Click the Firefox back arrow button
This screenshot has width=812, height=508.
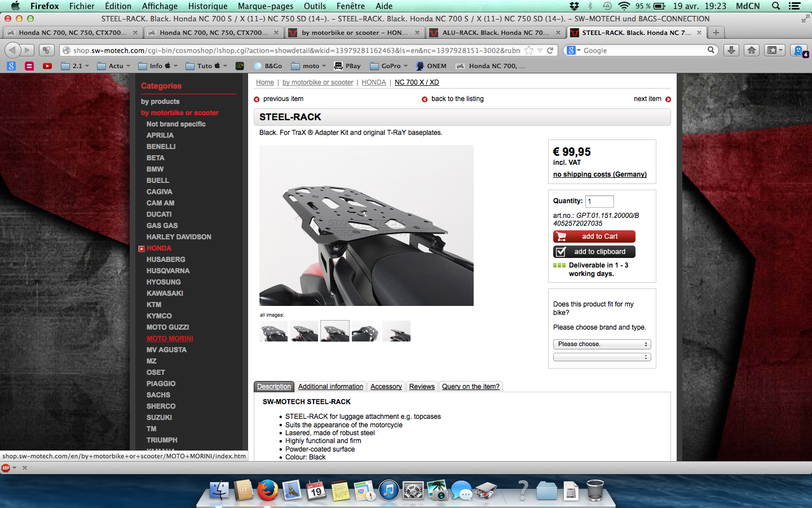point(13,50)
